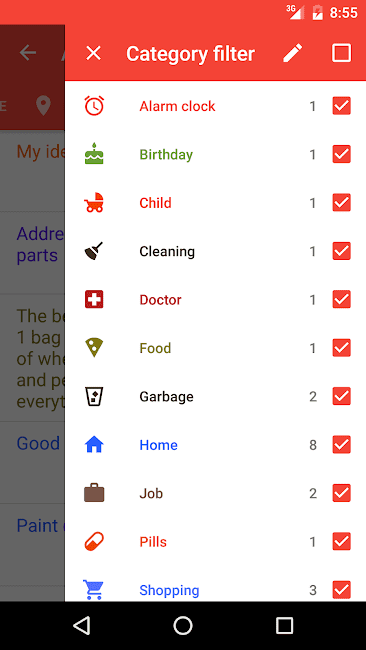Uncheck the Pills category checkbox
This screenshot has width=366, height=650.
(x=342, y=541)
